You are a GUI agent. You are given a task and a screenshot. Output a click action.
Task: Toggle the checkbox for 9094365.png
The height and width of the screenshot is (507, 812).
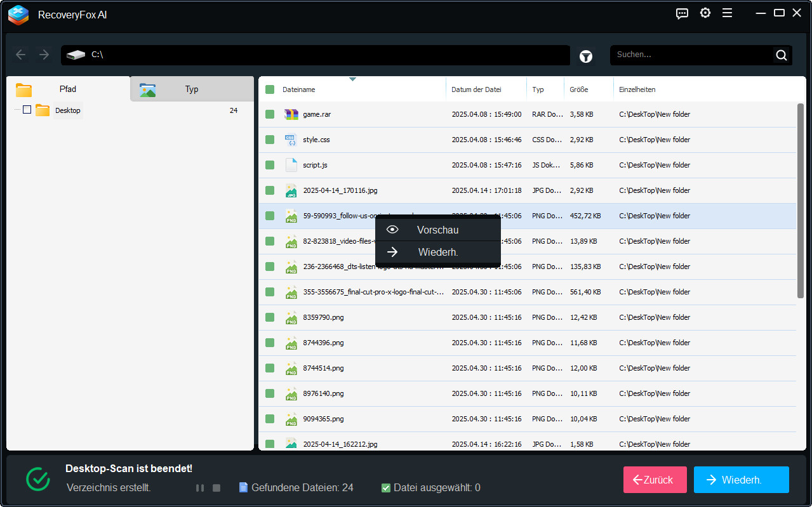[x=270, y=419]
